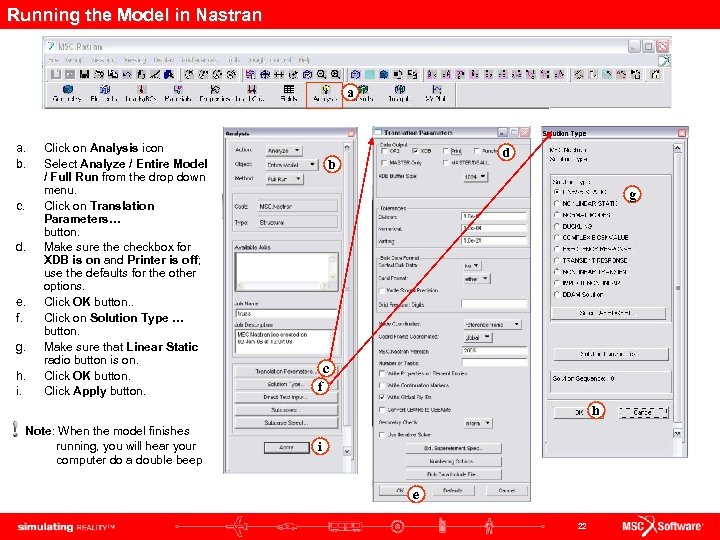Click the Translation Parameters button
The width and height of the screenshot is (720, 540).
pyautogui.click(x=286, y=371)
